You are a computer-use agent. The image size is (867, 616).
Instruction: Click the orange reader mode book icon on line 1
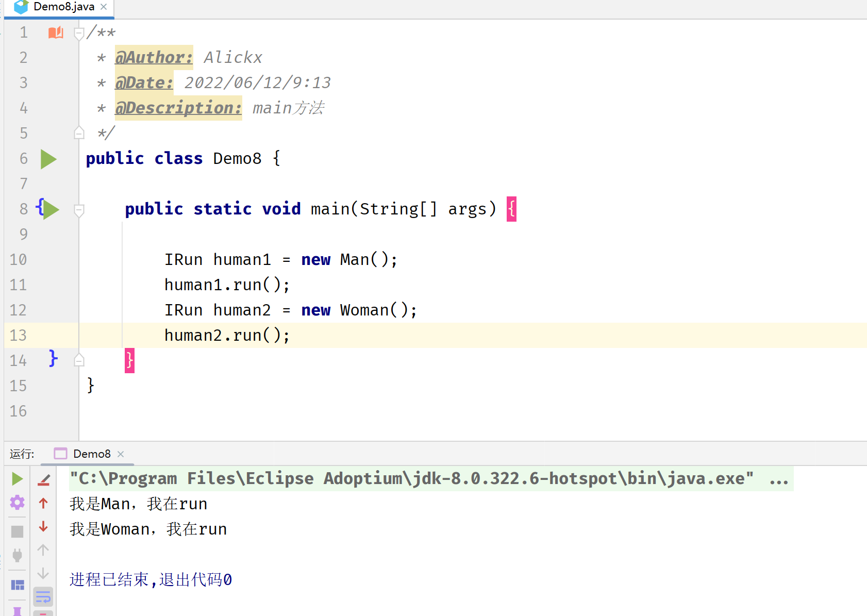point(56,32)
